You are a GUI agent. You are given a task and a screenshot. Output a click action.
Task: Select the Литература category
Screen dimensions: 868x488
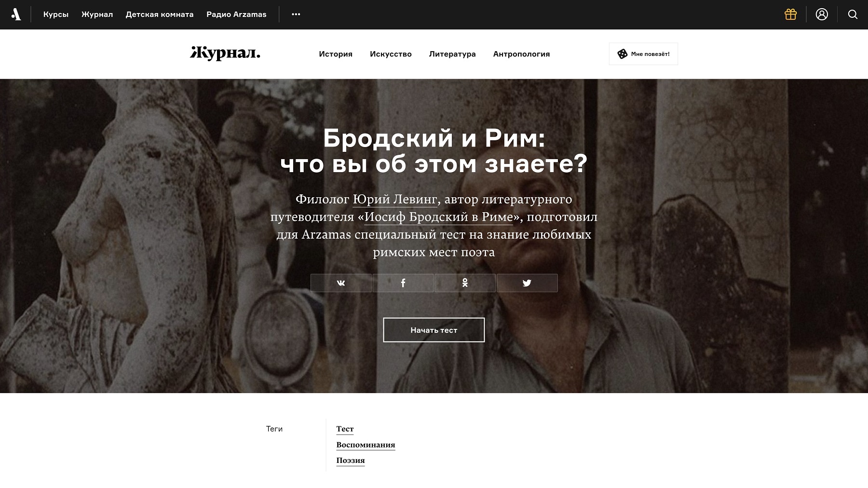pyautogui.click(x=452, y=54)
